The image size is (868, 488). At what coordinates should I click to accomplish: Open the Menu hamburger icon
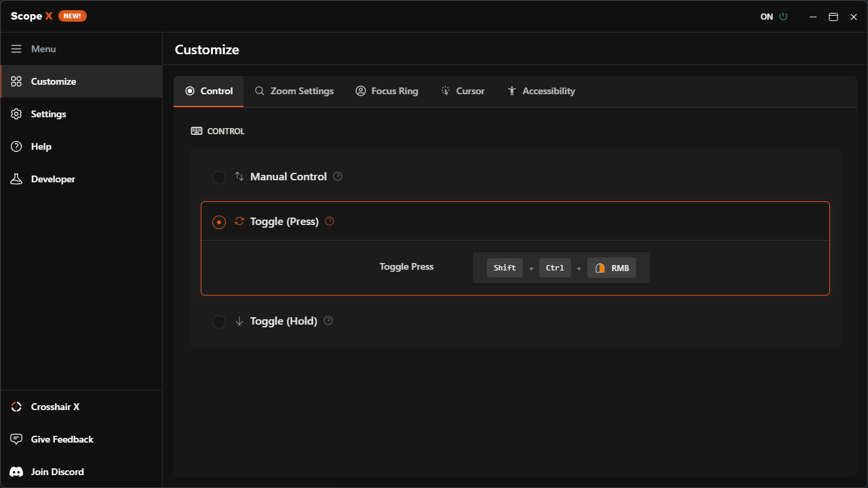16,48
